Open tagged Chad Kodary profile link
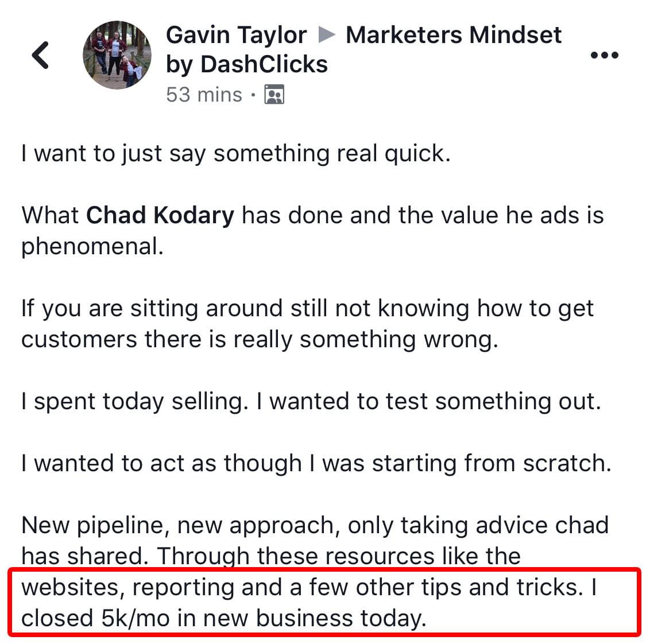Image resolution: width=646 pixels, height=644 pixels. (160, 215)
